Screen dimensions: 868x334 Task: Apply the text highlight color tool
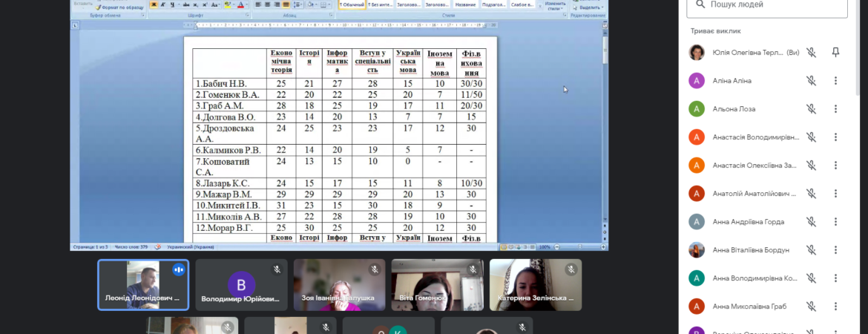click(228, 4)
